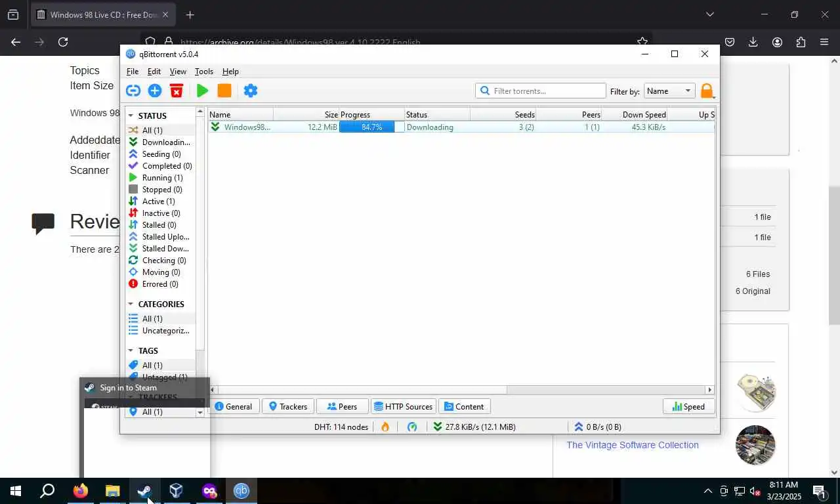Open the Firefox extensions puzzle icon
840x504 pixels.
[x=801, y=42]
